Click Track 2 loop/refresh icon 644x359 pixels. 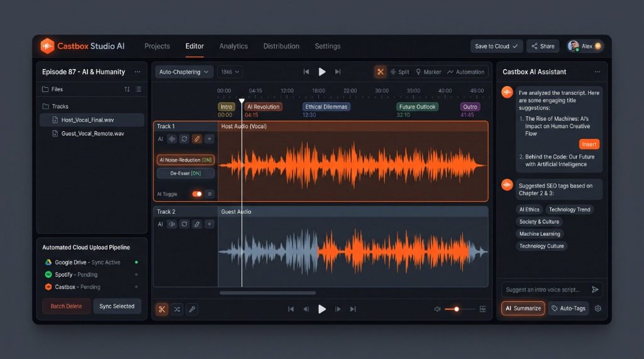click(184, 224)
